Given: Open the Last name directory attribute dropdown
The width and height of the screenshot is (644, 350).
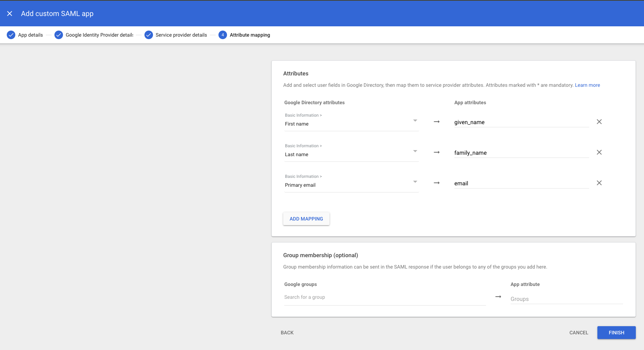Looking at the screenshot, I should [352, 153].
